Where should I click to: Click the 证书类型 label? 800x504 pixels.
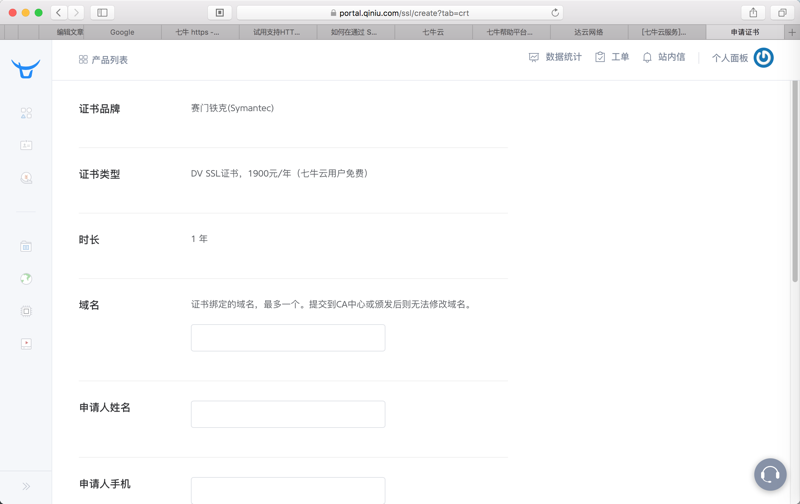pos(99,174)
